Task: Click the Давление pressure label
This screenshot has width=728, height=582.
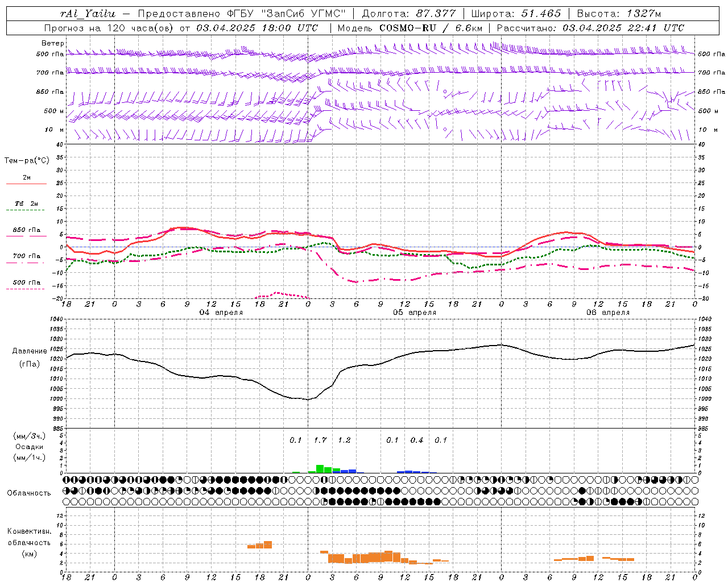Action: pyautogui.click(x=29, y=351)
